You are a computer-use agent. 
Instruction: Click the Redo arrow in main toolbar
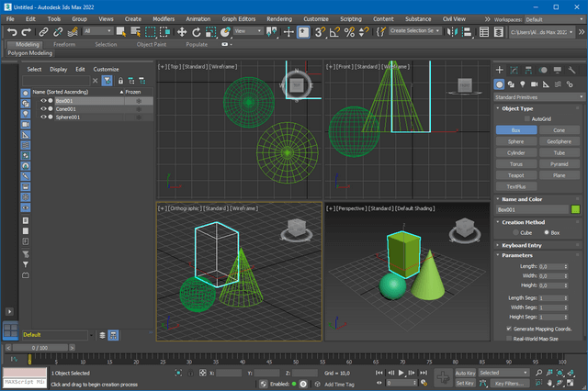pos(26,31)
